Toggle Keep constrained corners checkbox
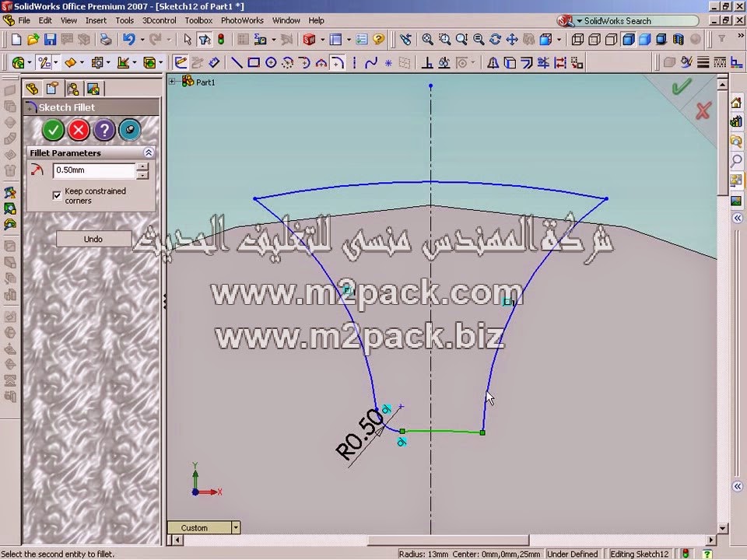 pyautogui.click(x=57, y=195)
